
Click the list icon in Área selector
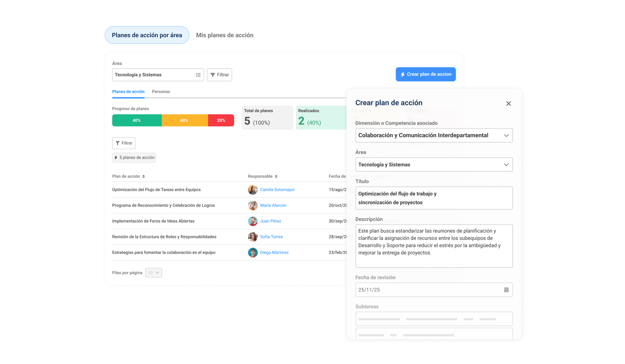(198, 75)
